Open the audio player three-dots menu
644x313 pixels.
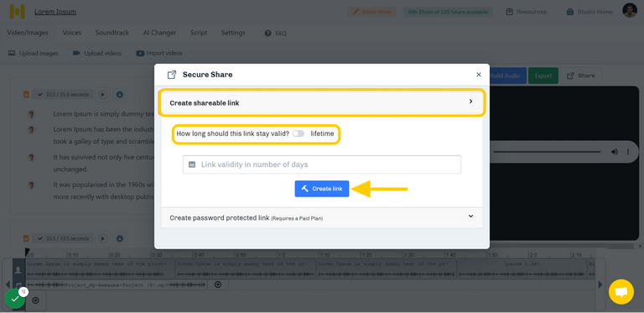coord(627,152)
